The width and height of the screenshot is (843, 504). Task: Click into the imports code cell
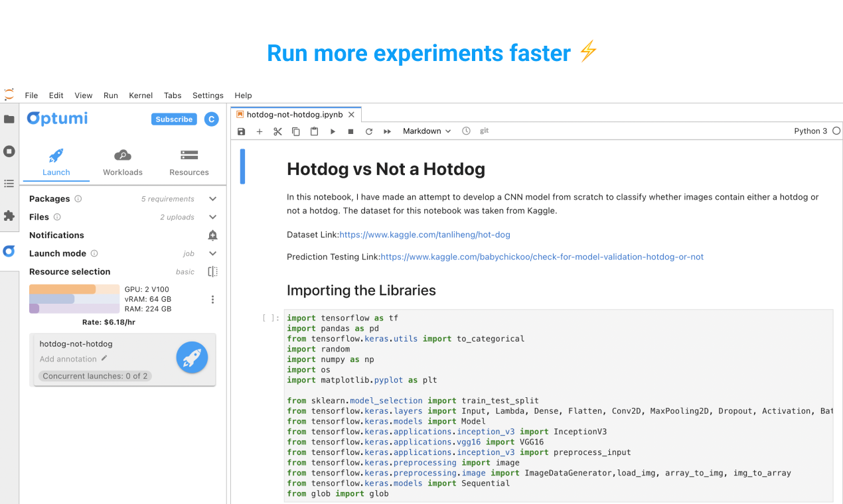tap(558, 406)
